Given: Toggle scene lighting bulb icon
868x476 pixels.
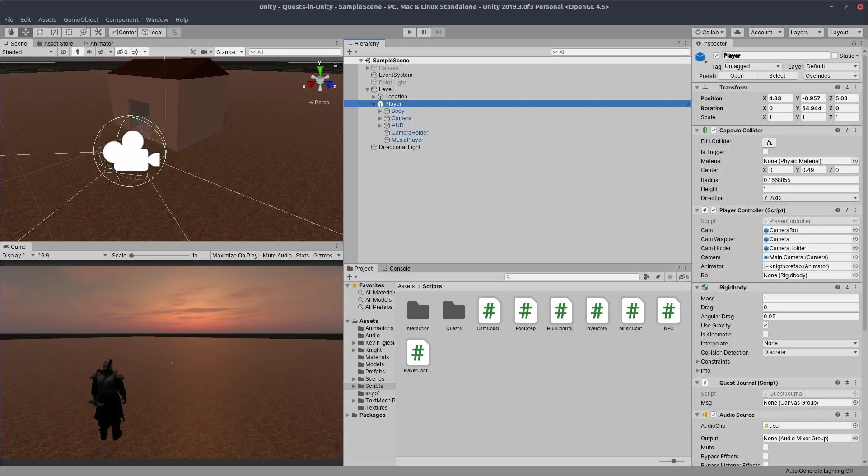Looking at the screenshot, I should (78, 52).
